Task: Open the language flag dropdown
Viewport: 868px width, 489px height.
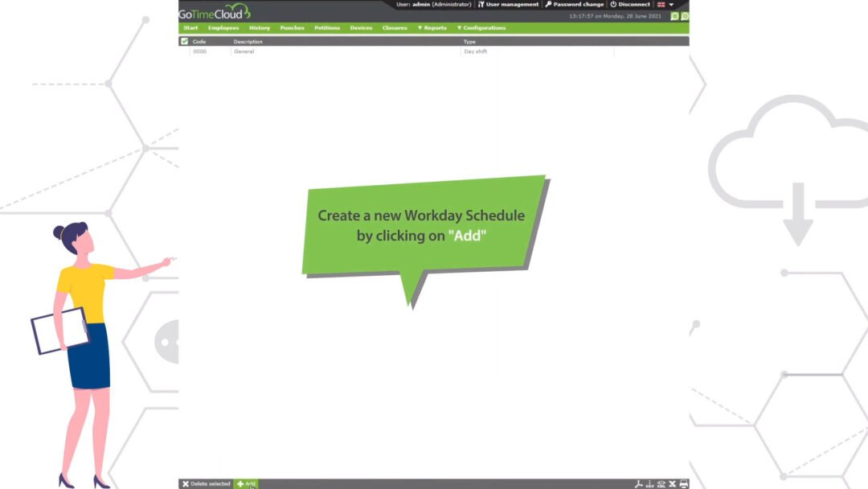Action: [x=665, y=5]
